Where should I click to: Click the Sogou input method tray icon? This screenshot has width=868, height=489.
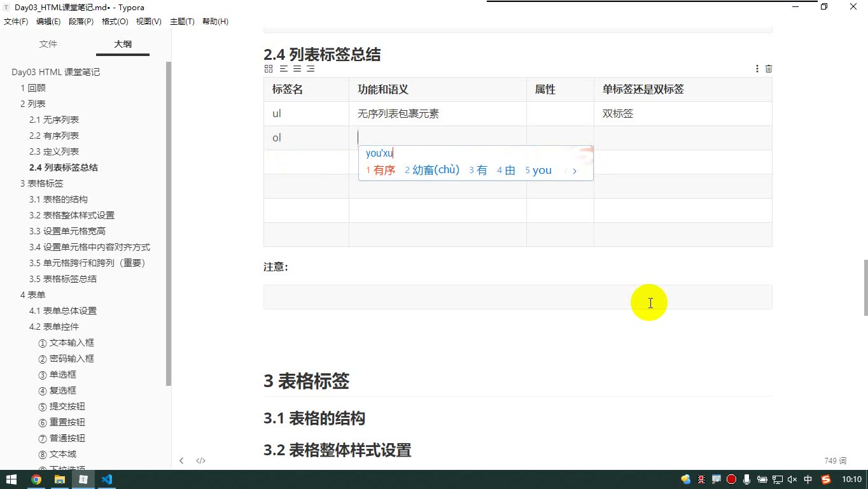[826, 479]
